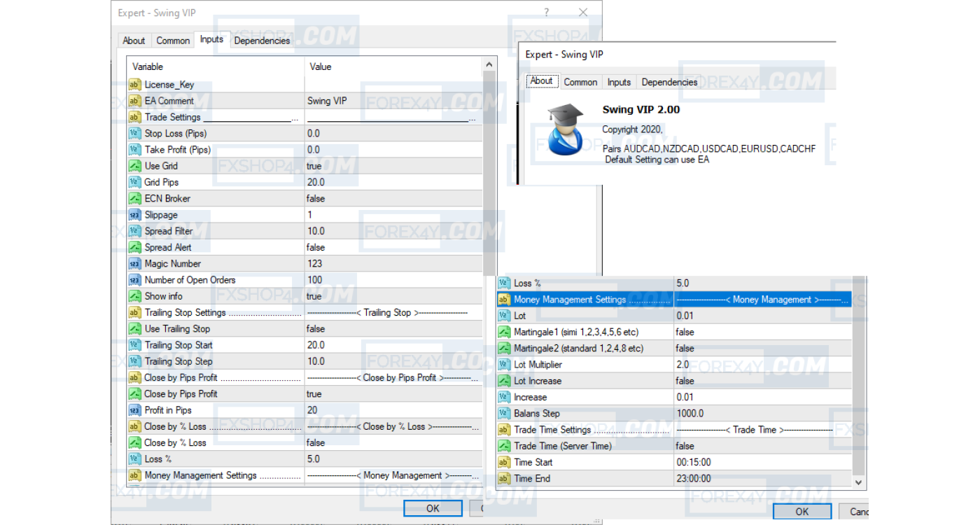Click the Time Start string icon
980x525 pixels.
tap(504, 462)
